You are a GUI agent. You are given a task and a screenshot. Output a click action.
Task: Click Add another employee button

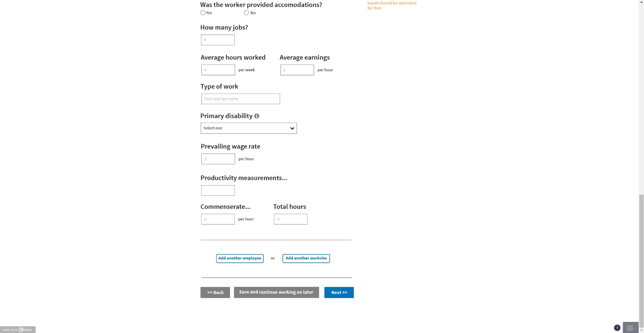click(239, 258)
